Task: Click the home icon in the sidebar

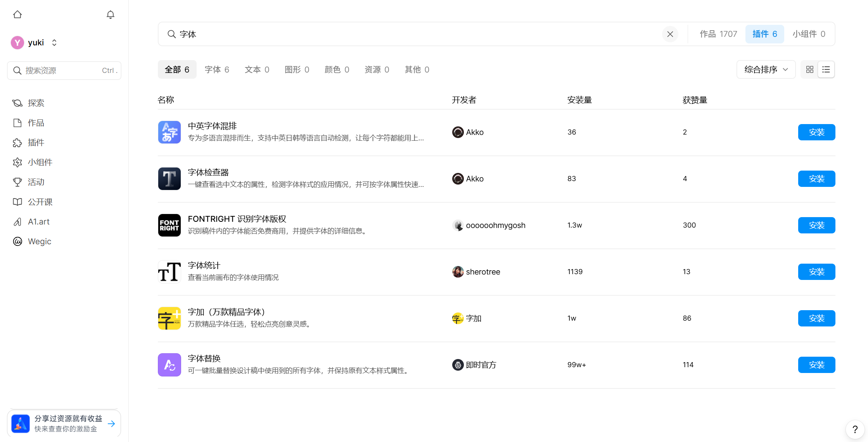Action: (17, 15)
